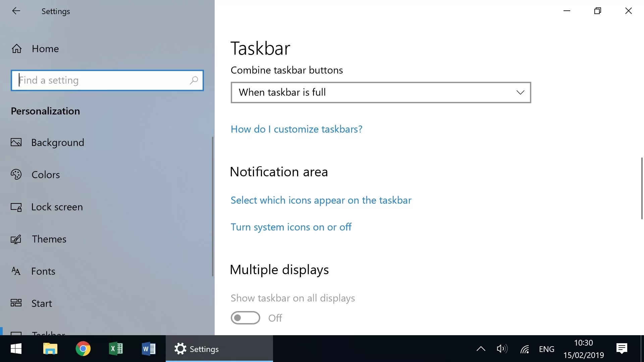Click the Home icon in sidebar
The height and width of the screenshot is (362, 644).
[16, 49]
